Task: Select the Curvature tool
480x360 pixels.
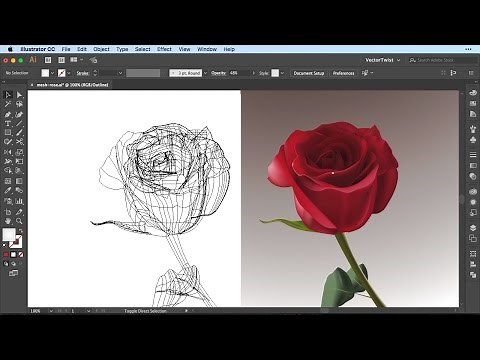Action: click(x=19, y=114)
